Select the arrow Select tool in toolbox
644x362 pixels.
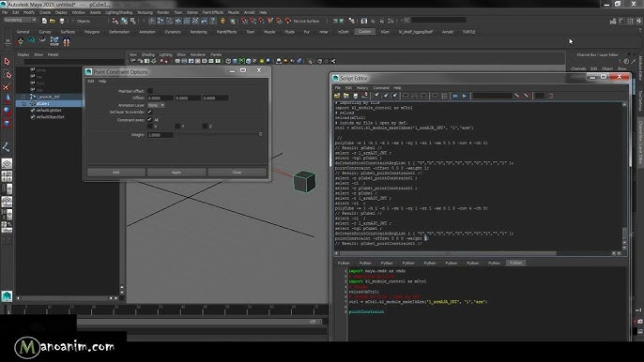click(x=7, y=62)
